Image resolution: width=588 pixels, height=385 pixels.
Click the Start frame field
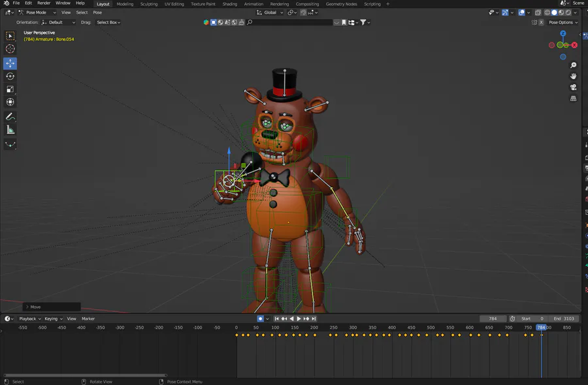(532, 318)
